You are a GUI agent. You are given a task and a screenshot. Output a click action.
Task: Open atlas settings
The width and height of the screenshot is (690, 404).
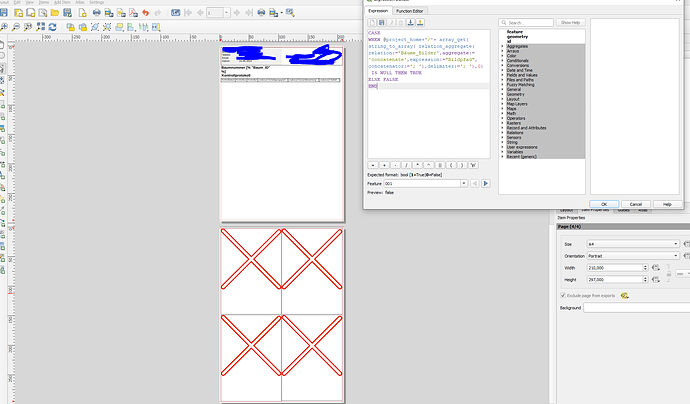[x=290, y=13]
